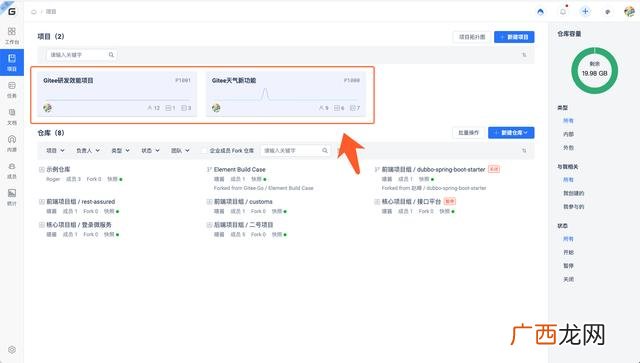Click Forked from Gitee-Go / Element Build Case
640x363 pixels.
(x=264, y=188)
